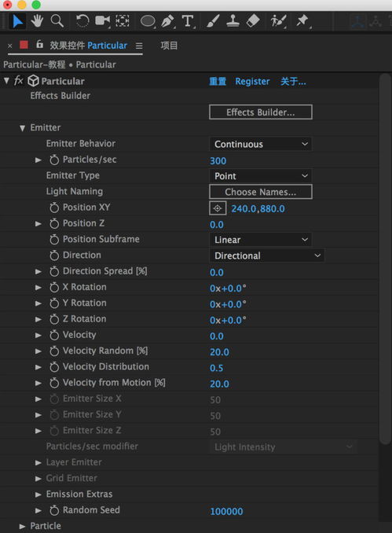Toggle the Velocity keyframe stopwatch
392x533 pixels.
coord(54,335)
